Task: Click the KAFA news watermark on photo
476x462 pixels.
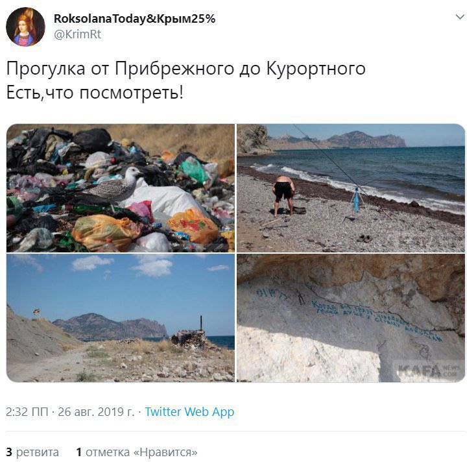Action: (429, 371)
